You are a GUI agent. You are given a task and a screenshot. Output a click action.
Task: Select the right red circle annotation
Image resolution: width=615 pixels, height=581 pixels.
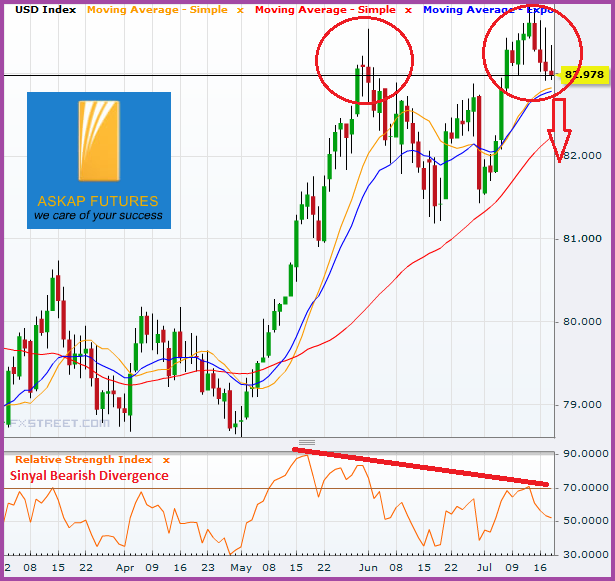click(532, 52)
